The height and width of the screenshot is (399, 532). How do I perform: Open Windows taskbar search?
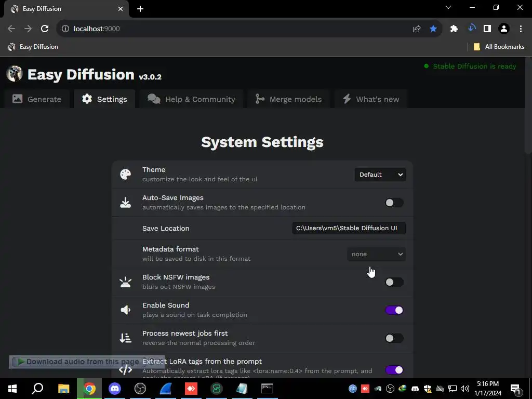click(37, 389)
